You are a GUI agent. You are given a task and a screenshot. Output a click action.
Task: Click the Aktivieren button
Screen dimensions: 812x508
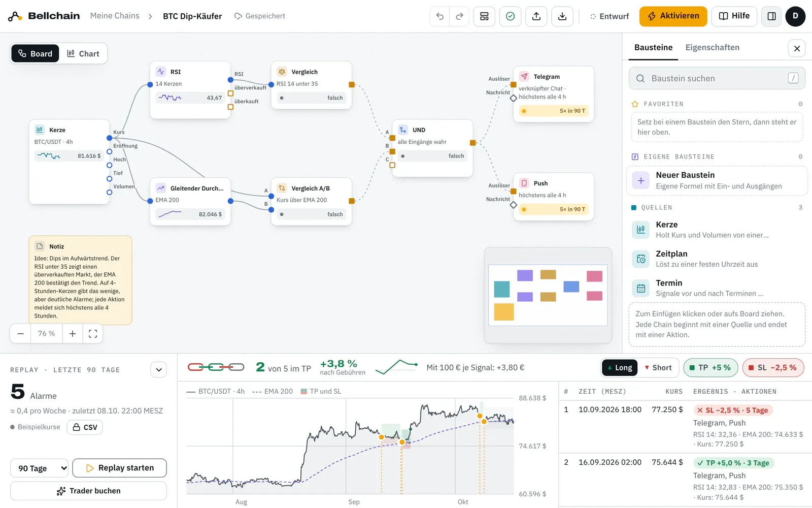tap(673, 16)
